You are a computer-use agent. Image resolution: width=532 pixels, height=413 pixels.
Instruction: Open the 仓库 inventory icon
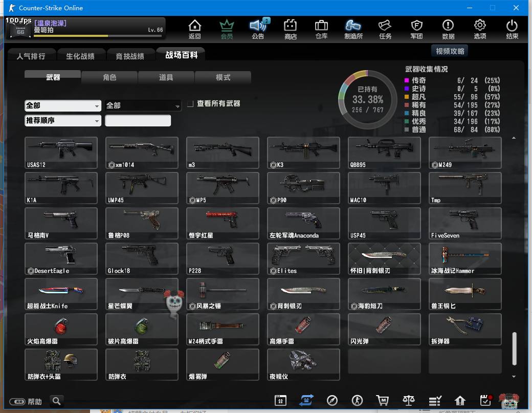[x=321, y=29]
